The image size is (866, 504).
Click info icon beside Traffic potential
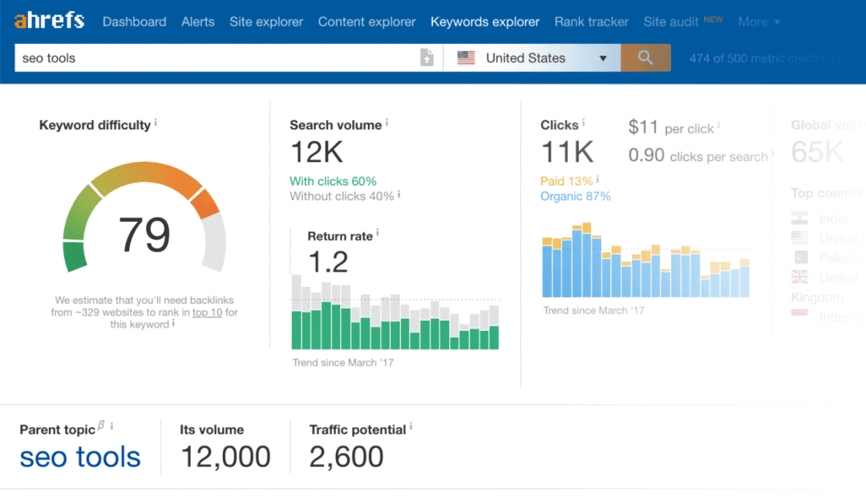point(411,428)
